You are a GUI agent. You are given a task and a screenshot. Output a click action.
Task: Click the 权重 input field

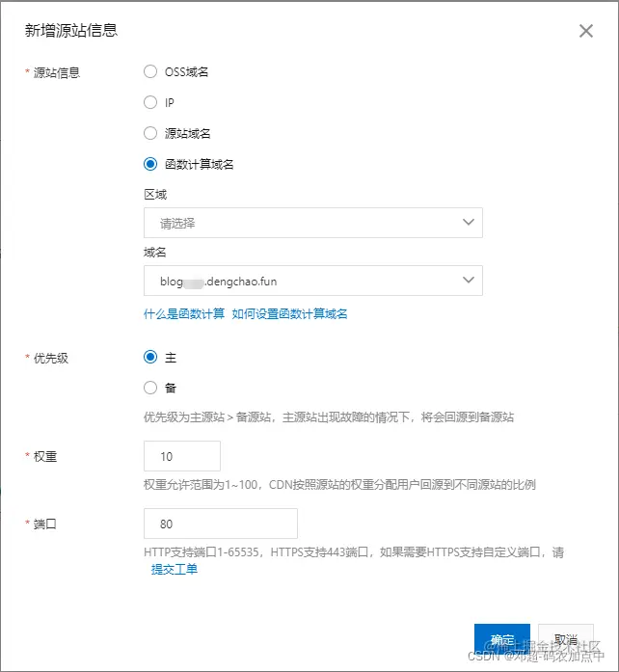tap(182, 456)
